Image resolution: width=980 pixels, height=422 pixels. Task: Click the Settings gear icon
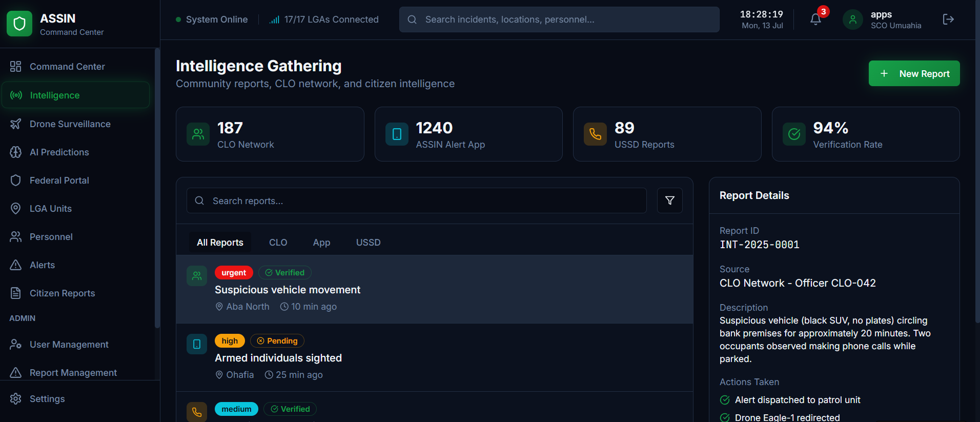coord(16,399)
